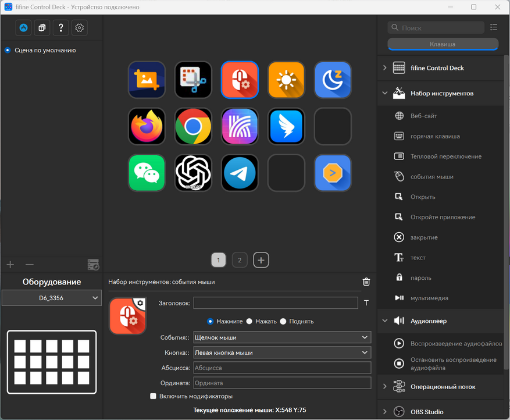510x420 pixels.
Task: Click the blue sleep moon key
Action: pyautogui.click(x=333, y=80)
